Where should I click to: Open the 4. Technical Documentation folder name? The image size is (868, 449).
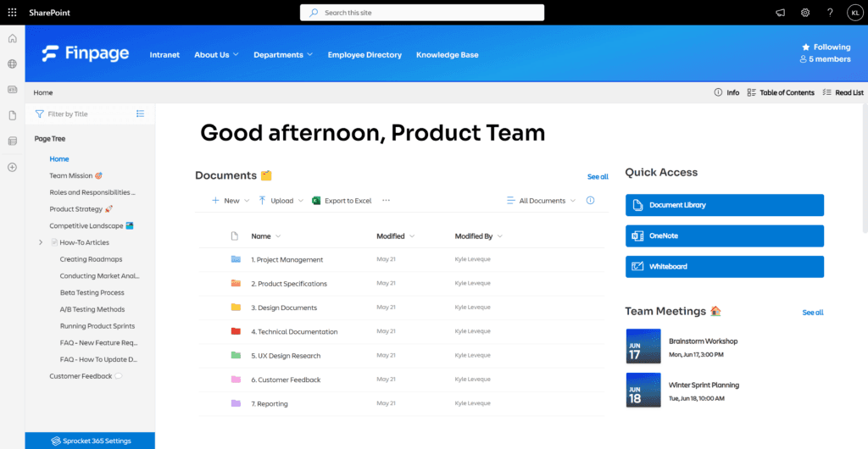tap(294, 332)
